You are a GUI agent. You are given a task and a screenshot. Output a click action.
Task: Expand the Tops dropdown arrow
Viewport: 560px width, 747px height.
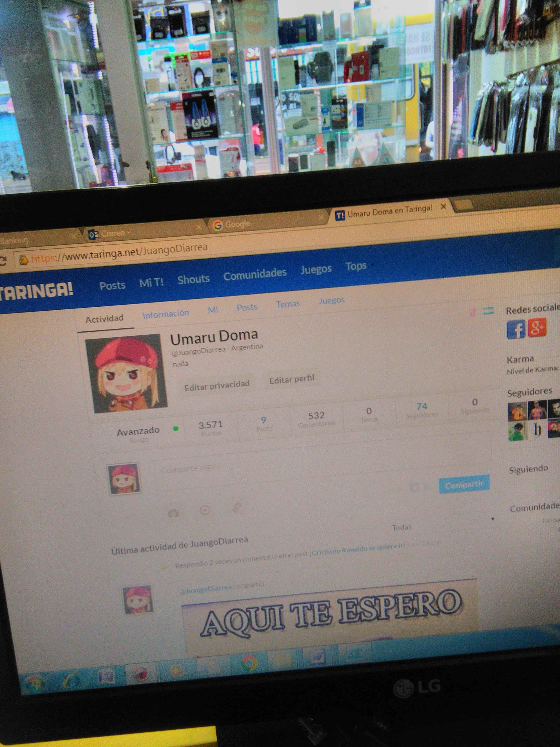click(373, 265)
